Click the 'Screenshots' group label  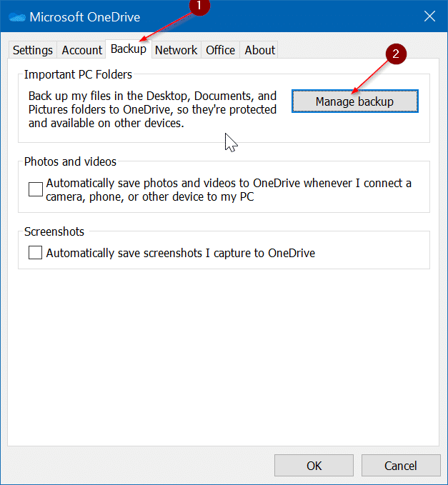54,231
